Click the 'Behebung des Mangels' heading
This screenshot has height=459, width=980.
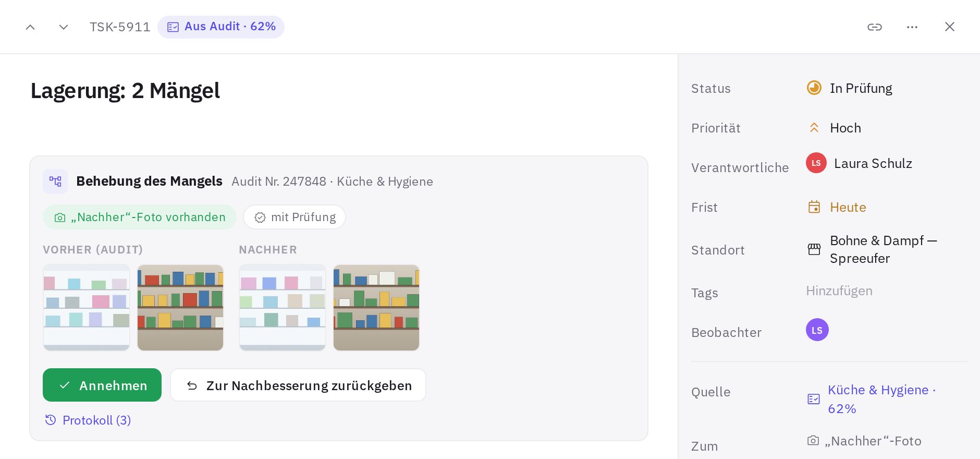click(150, 181)
